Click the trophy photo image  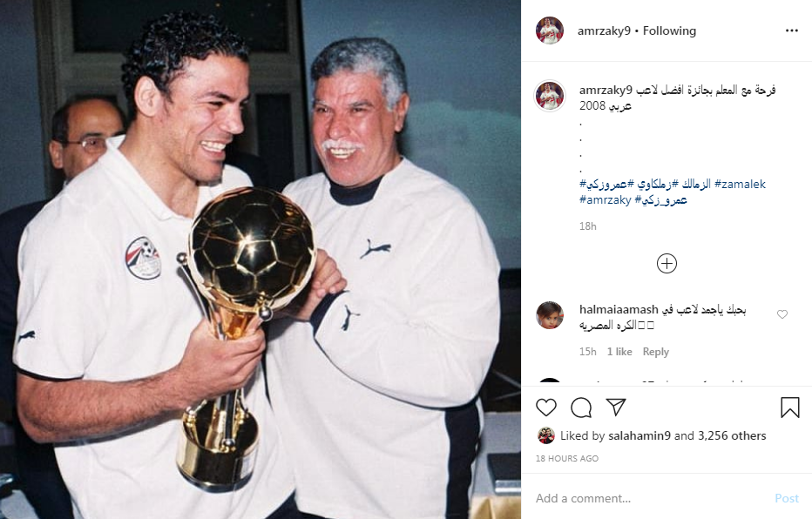[x=261, y=259]
